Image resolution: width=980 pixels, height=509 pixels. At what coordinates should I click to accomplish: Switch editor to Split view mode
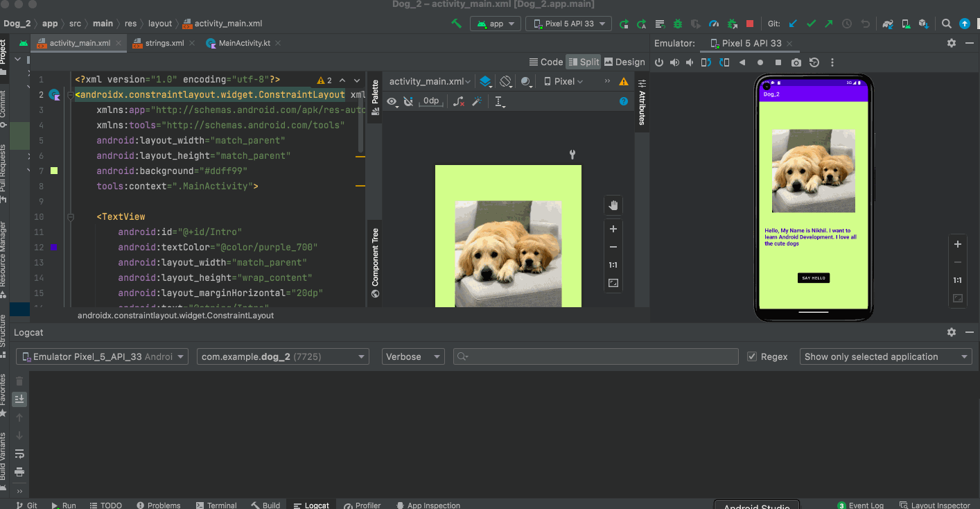tap(584, 62)
